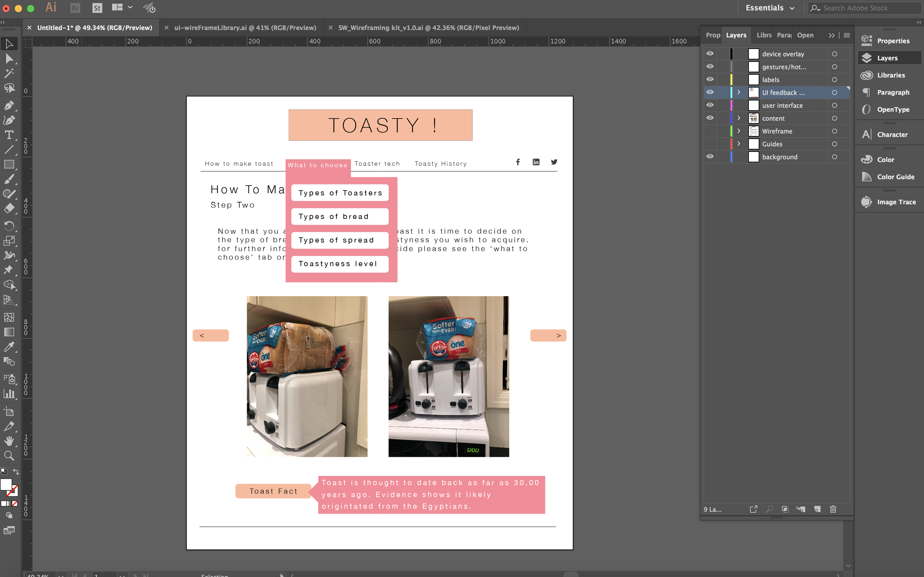This screenshot has width=924, height=577.
Task: Click the Create New Layer icon
Action: 817,509
